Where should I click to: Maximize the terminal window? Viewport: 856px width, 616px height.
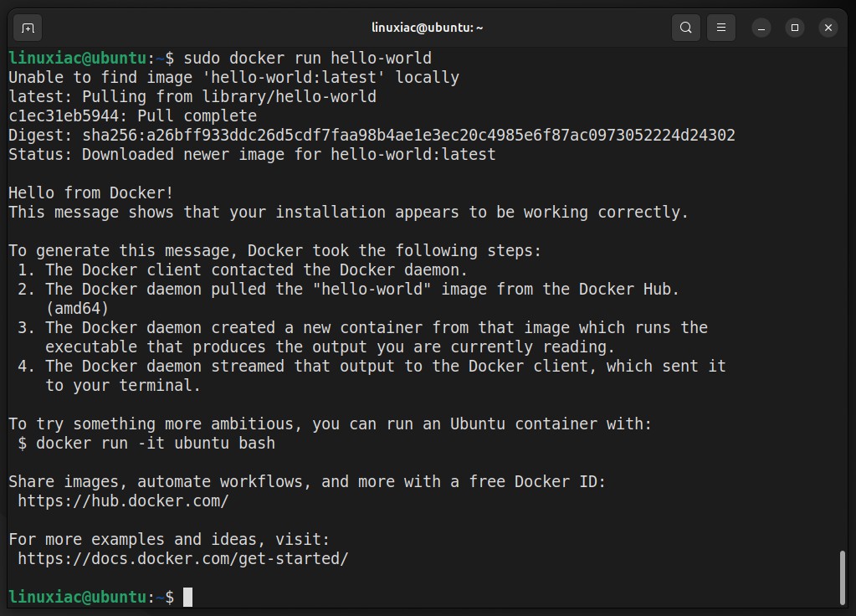[795, 28]
